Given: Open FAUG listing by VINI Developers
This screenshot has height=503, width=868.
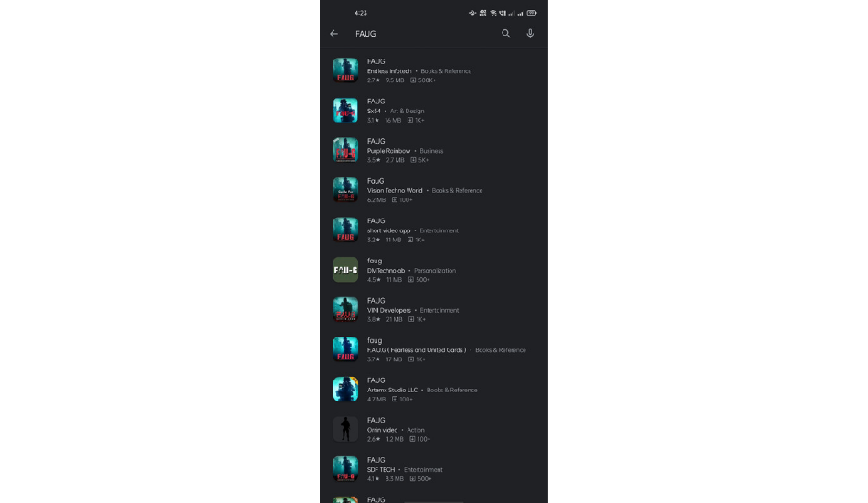Looking at the screenshot, I should pos(434,310).
